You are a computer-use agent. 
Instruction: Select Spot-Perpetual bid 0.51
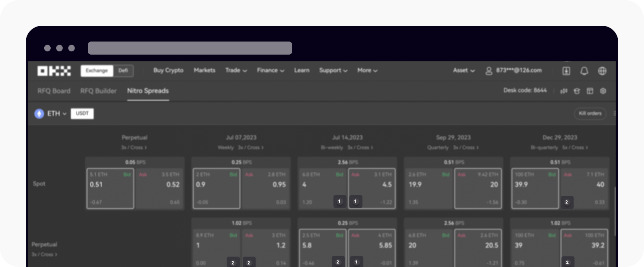pyautogui.click(x=110, y=188)
